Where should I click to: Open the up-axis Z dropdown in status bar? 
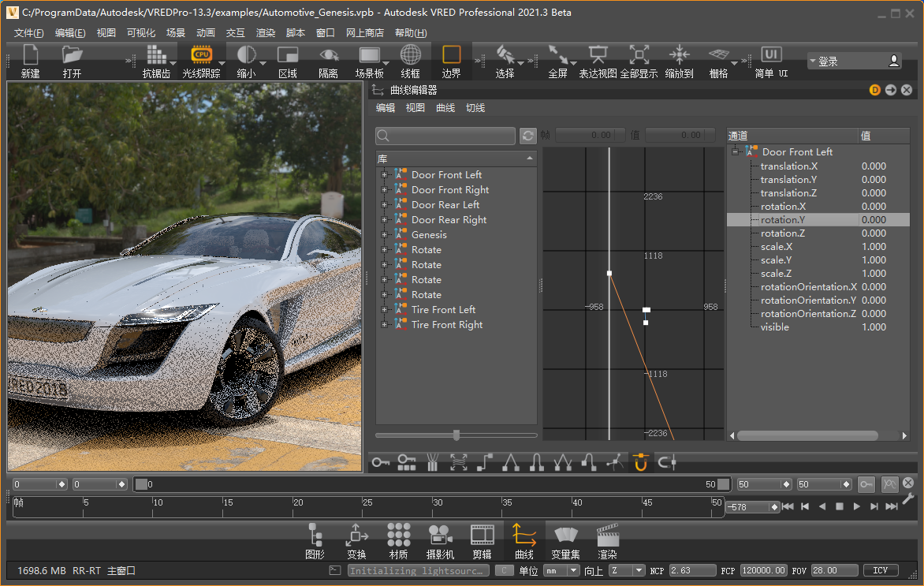click(627, 570)
